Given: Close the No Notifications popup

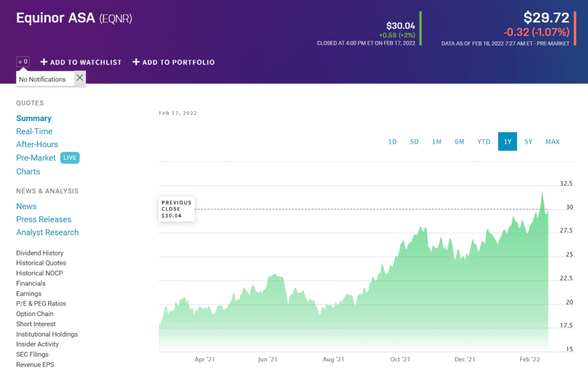Looking at the screenshot, I should coord(79,78).
